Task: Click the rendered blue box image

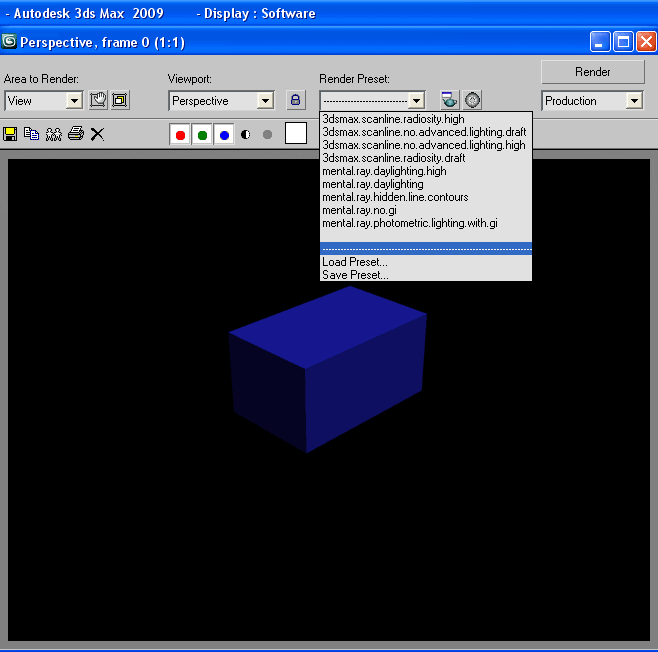Action: pos(327,369)
